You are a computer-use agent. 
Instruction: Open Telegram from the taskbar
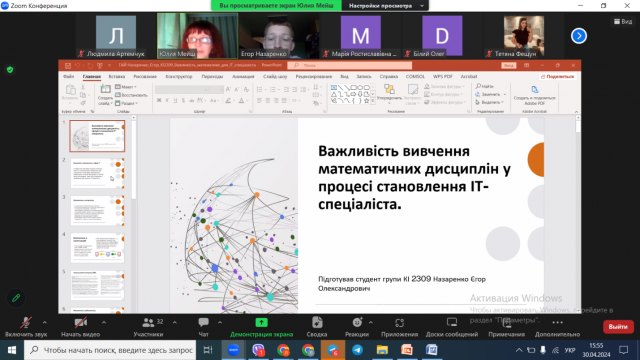358,350
